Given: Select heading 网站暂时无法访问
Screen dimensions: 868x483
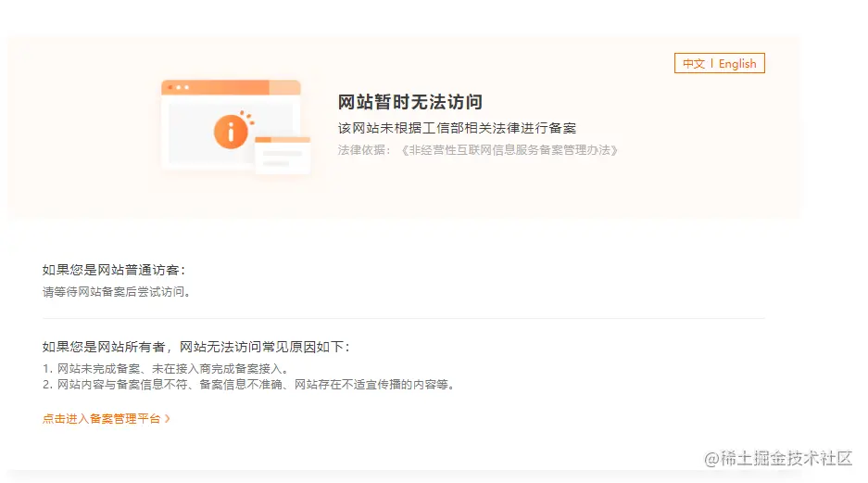Looking at the screenshot, I should point(410,102).
